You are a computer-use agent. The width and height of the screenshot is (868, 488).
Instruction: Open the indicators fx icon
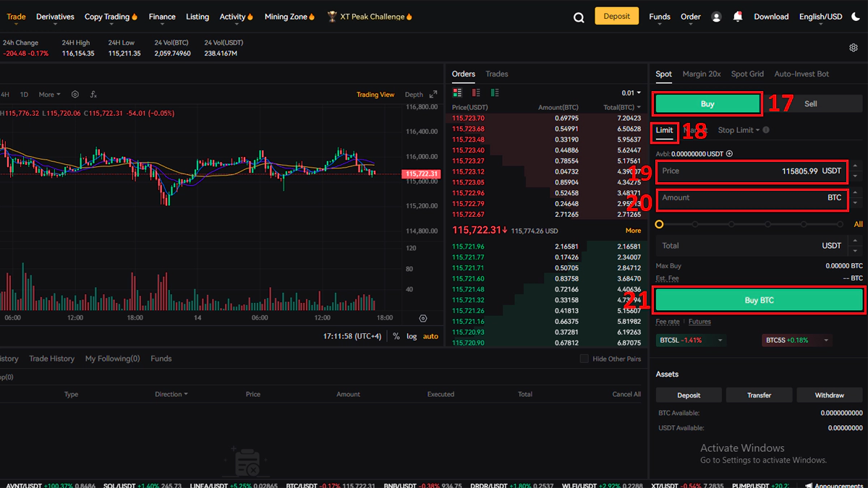click(x=93, y=94)
